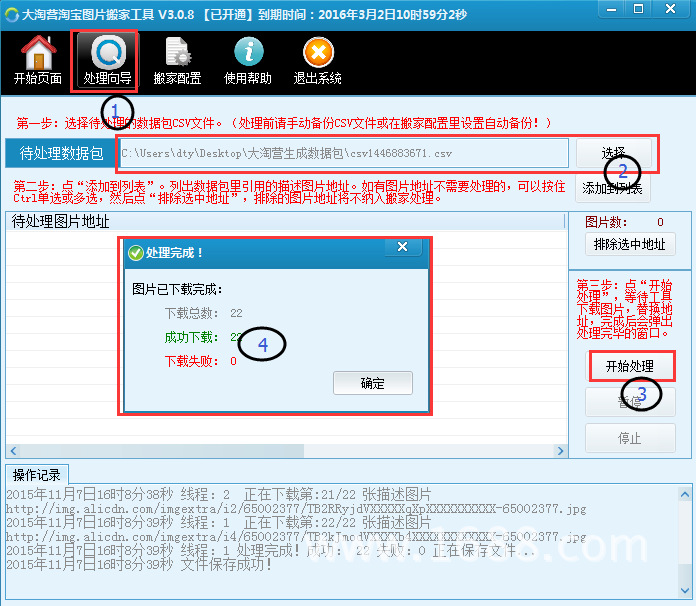Click log line 正在下载第:22/22 张描述图片
The width and height of the screenshot is (696, 606).
coord(218,522)
